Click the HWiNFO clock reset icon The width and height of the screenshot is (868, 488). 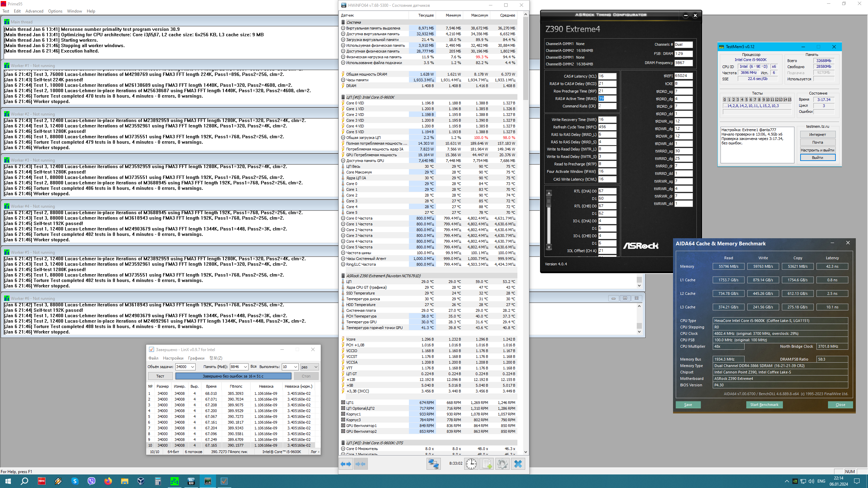click(471, 464)
